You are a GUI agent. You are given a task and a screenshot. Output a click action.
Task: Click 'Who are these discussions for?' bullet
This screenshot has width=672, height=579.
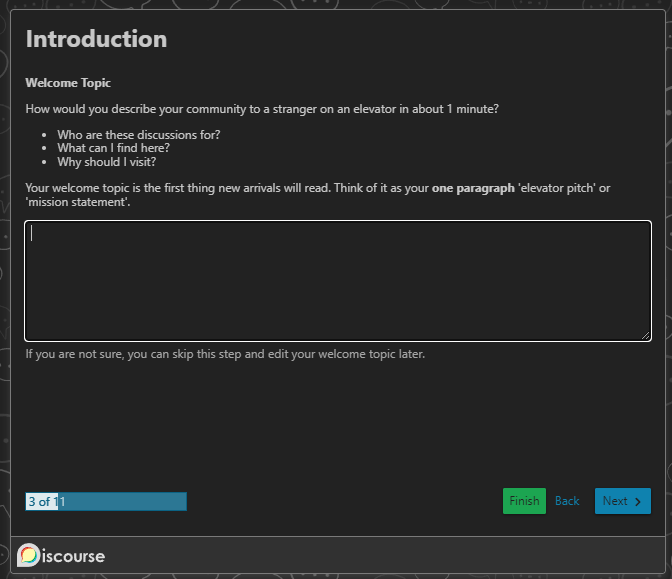pos(139,135)
